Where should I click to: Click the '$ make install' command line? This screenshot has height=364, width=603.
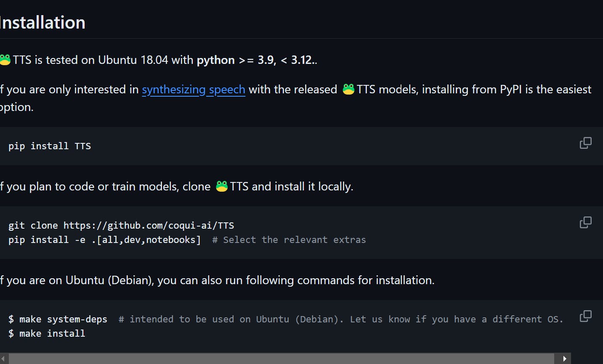[x=47, y=334]
